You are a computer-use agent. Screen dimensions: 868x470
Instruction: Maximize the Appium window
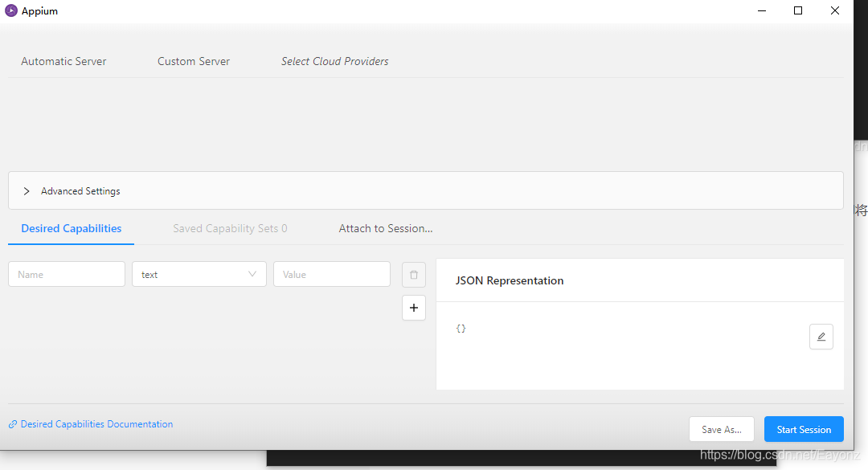(798, 10)
